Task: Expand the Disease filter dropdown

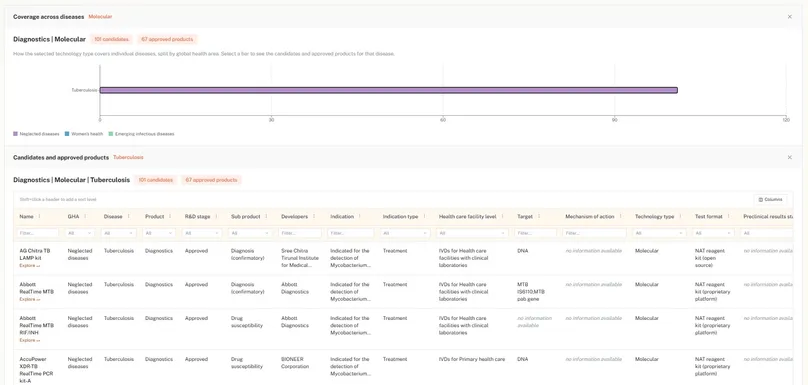Action: click(x=119, y=233)
